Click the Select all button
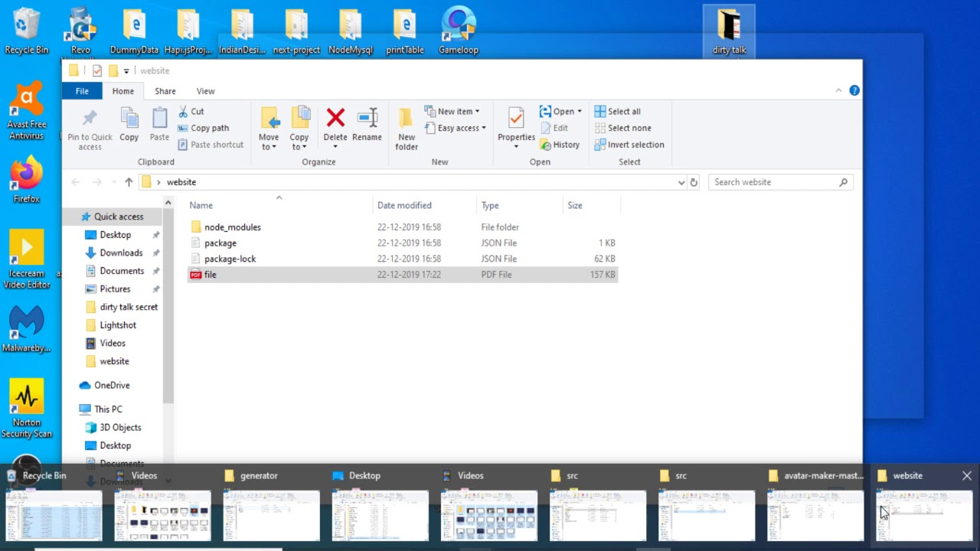The width and height of the screenshot is (980, 551). tap(617, 112)
